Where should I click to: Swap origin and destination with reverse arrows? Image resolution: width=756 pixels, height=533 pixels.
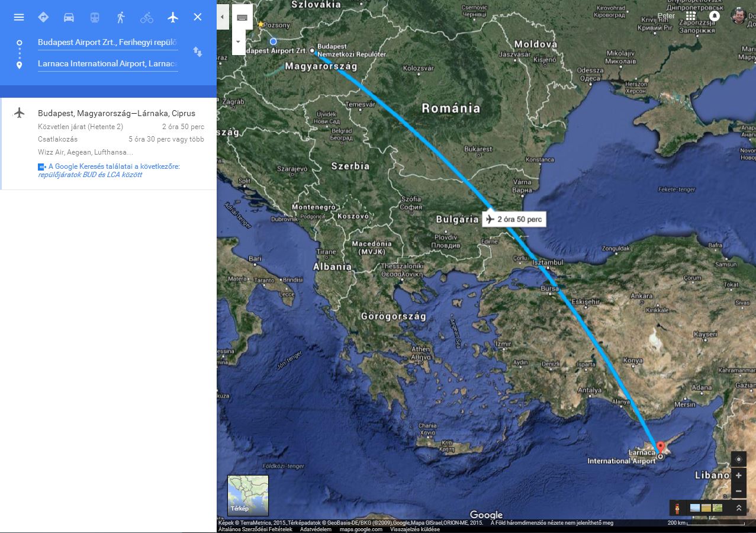[198, 52]
